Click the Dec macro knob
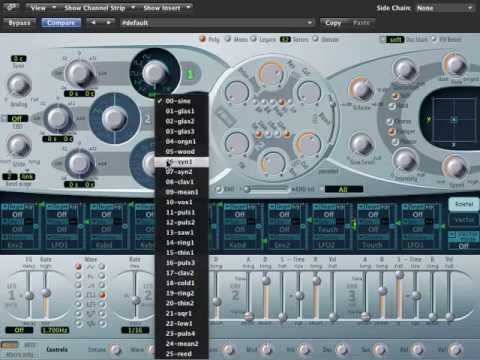The image size is (480, 360). pos(342,349)
